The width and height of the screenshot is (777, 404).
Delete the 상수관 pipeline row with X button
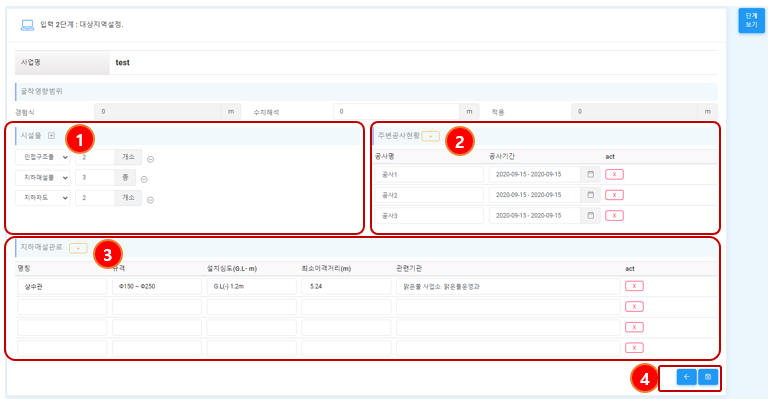pos(634,286)
